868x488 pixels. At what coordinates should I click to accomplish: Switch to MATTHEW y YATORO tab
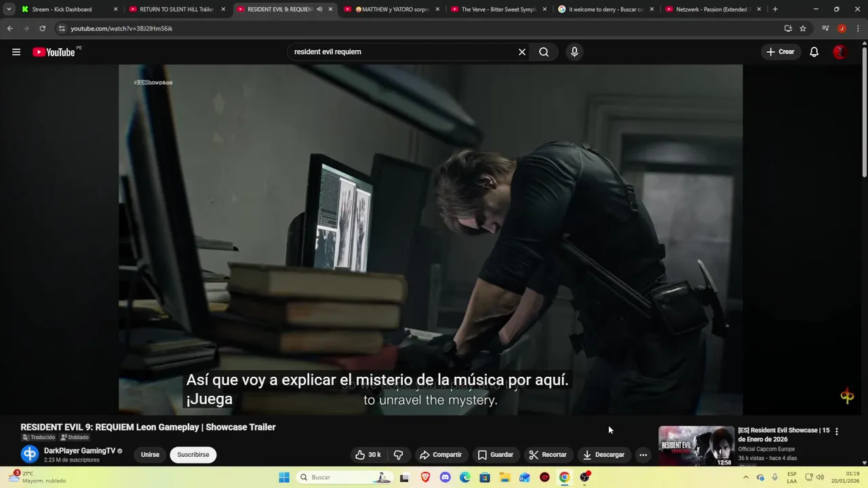pos(392,9)
